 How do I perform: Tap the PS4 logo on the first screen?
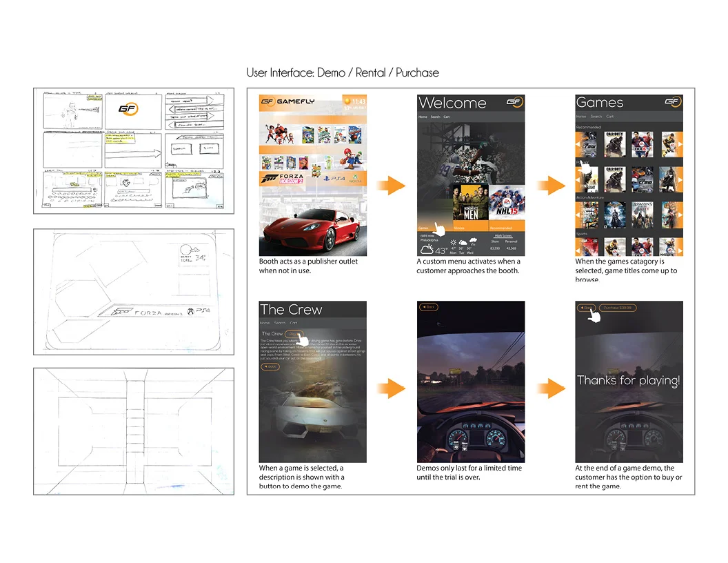click(334, 179)
